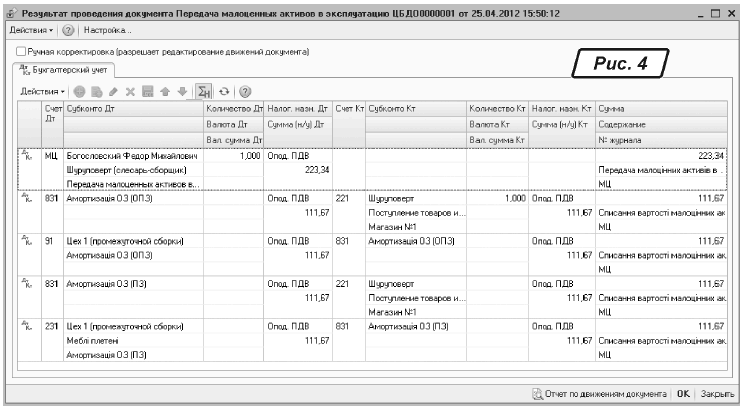Screen dimensions: 744x408
Task: Select the row with Богословский Федор Михайлович
Action: point(133,156)
